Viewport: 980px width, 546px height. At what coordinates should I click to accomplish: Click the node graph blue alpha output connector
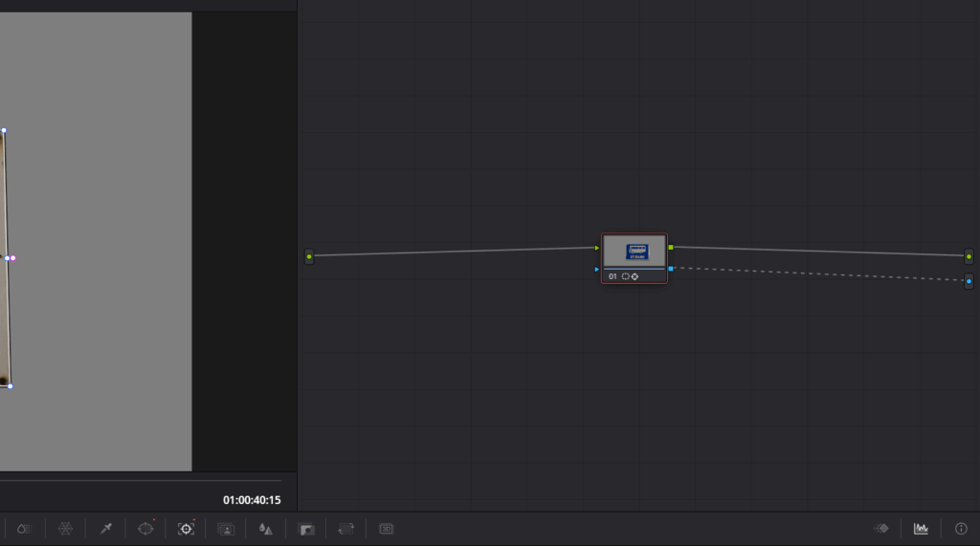coord(969,281)
